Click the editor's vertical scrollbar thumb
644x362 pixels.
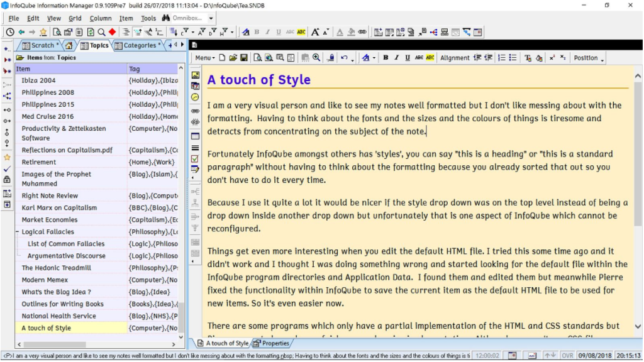pos(638,153)
